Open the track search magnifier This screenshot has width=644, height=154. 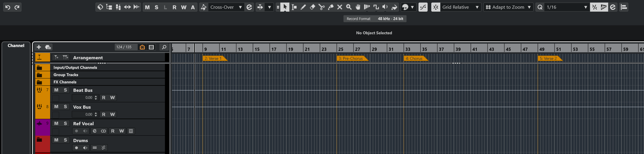tap(164, 47)
